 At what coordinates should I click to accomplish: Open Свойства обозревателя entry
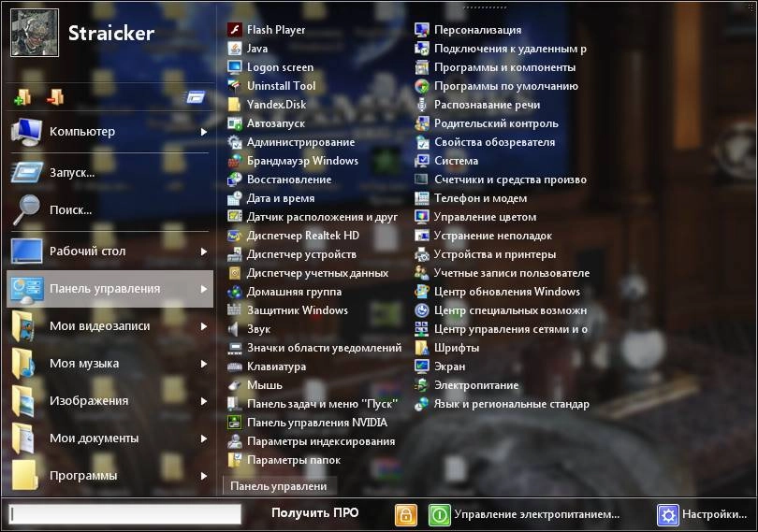(x=485, y=142)
